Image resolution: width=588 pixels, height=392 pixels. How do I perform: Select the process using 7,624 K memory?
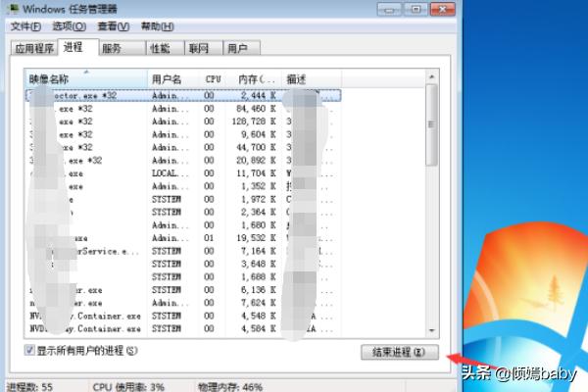183,303
